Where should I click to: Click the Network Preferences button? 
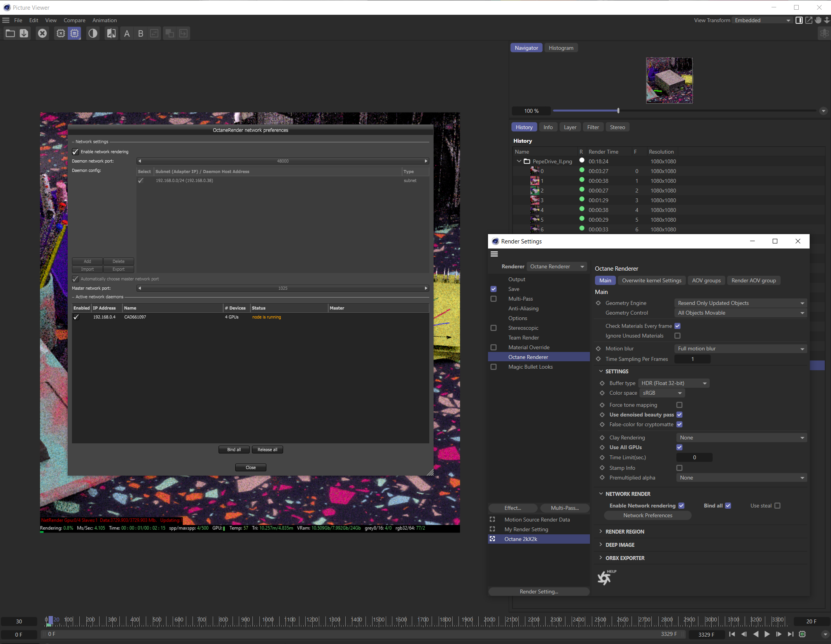(x=647, y=515)
